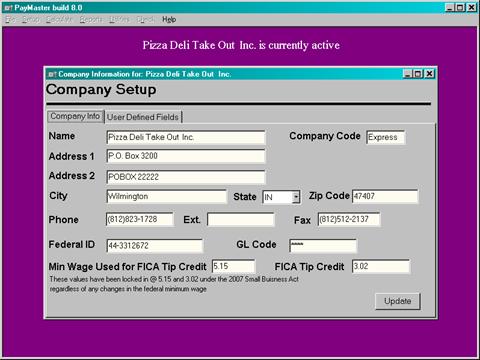Viewport: 480px width, 360px height.
Task: Focus the Federal ID field
Action: 154,246
